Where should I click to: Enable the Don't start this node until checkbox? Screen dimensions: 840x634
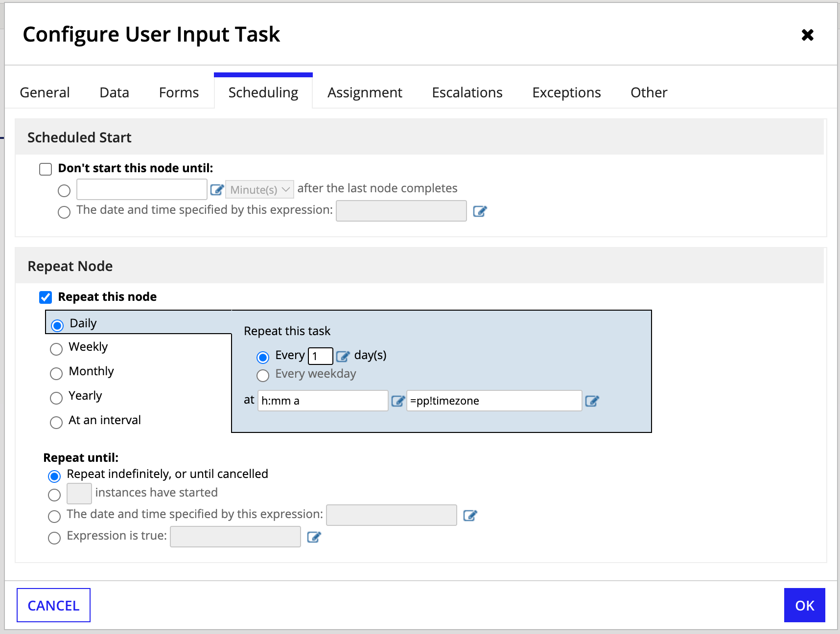[x=46, y=169]
